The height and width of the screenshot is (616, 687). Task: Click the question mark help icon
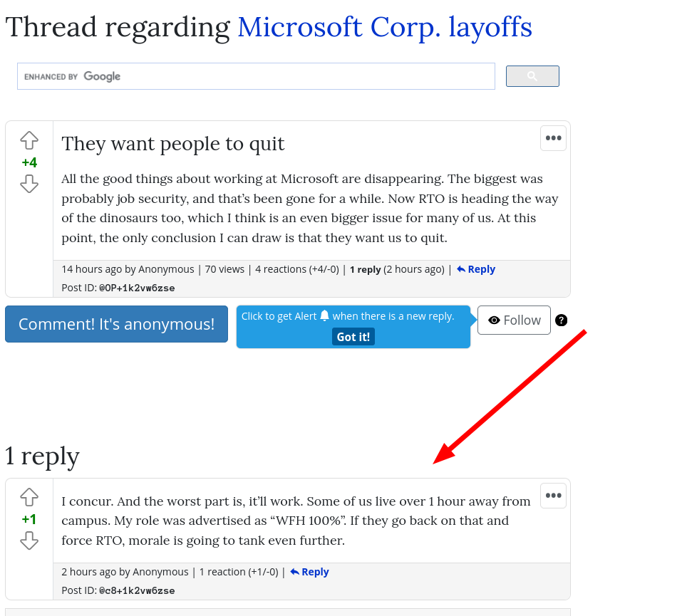pyautogui.click(x=562, y=320)
